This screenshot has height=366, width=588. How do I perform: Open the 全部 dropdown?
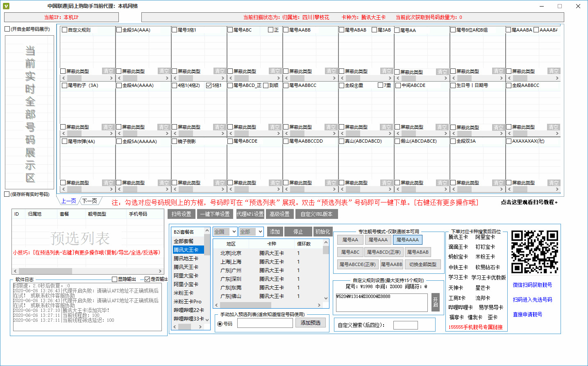point(251,232)
